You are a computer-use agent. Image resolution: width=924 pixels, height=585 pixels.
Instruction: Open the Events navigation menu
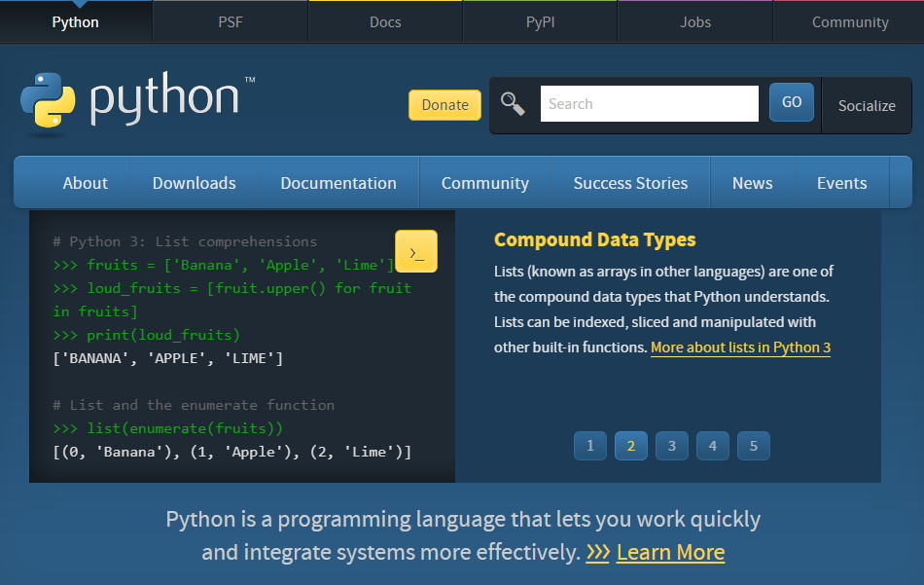pyautogui.click(x=841, y=183)
